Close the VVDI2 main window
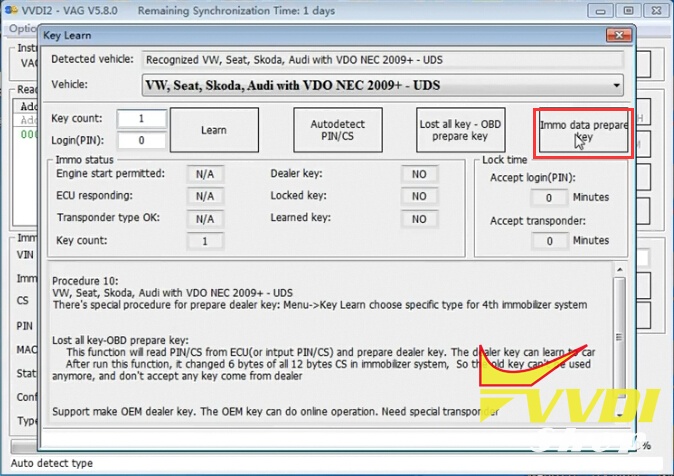 [656, 11]
